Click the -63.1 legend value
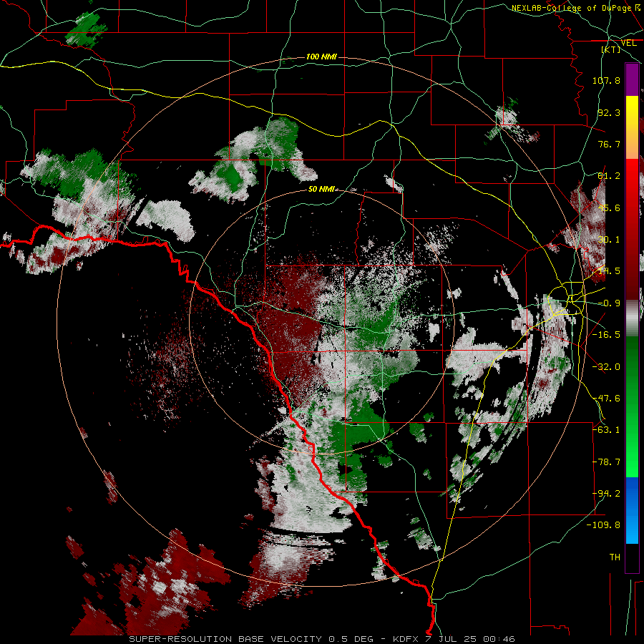The height and width of the screenshot is (644, 644). pos(606,430)
